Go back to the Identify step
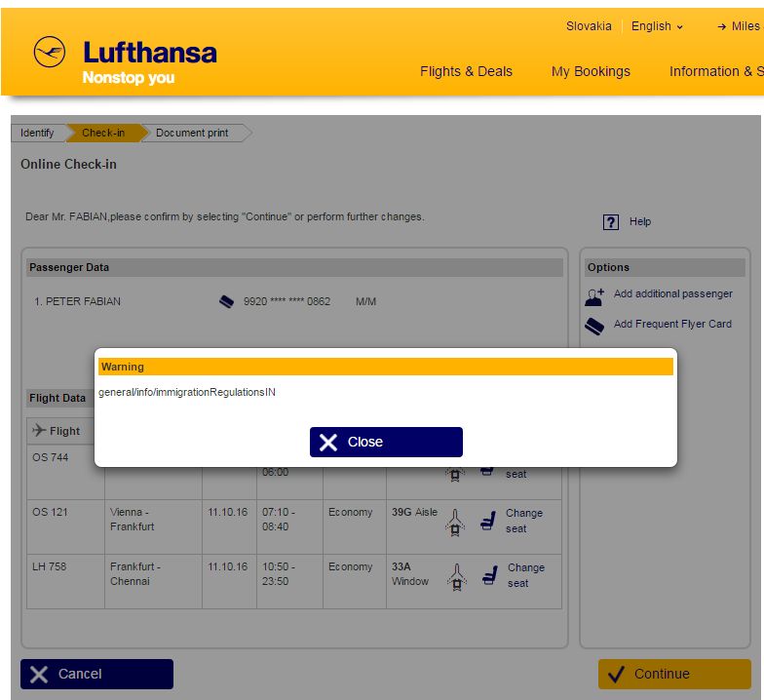This screenshot has height=700, width=764. (x=37, y=133)
